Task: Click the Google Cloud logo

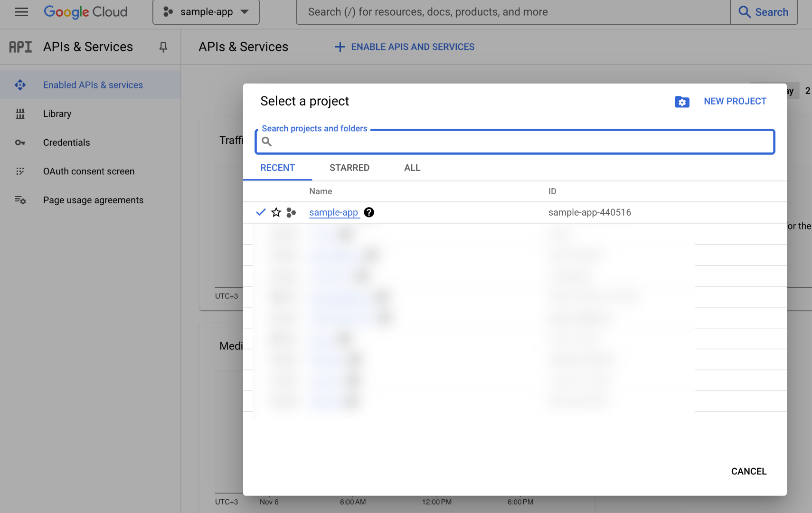Action: pos(85,12)
